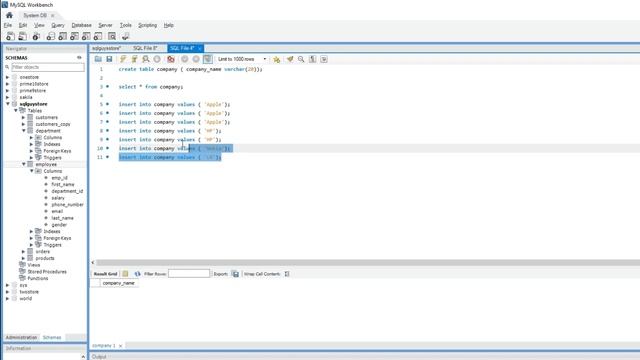The width and height of the screenshot is (640, 360).
Task: Create new function from main toolbar
Action: click(x=98, y=37)
